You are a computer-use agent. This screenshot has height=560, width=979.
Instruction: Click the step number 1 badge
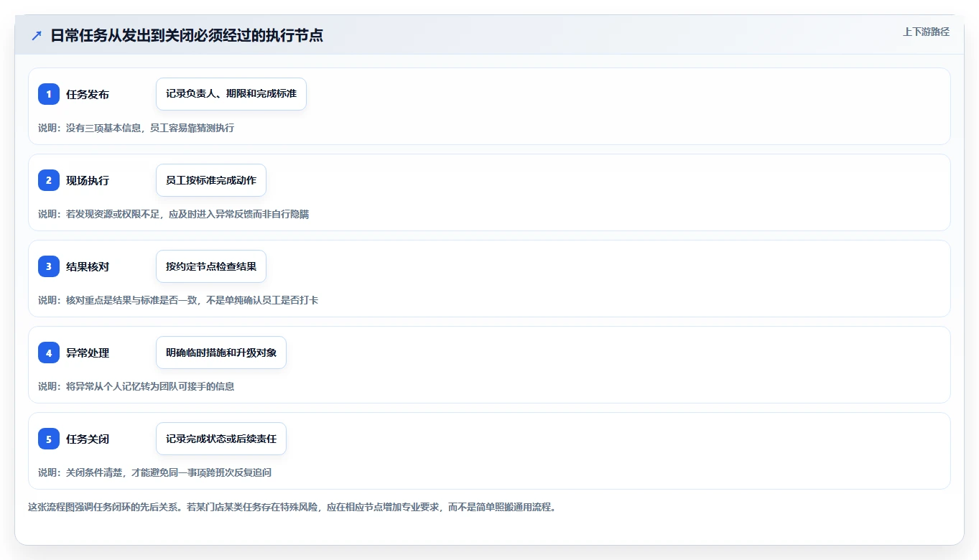pos(49,94)
